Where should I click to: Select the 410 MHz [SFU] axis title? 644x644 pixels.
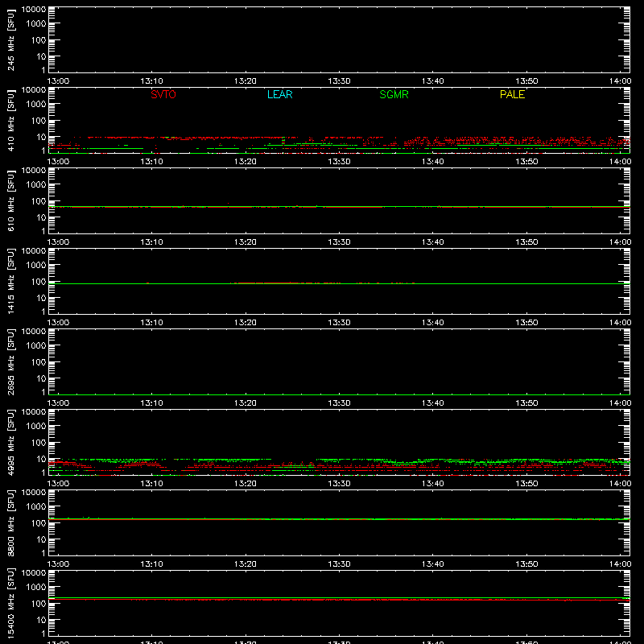coord(10,120)
